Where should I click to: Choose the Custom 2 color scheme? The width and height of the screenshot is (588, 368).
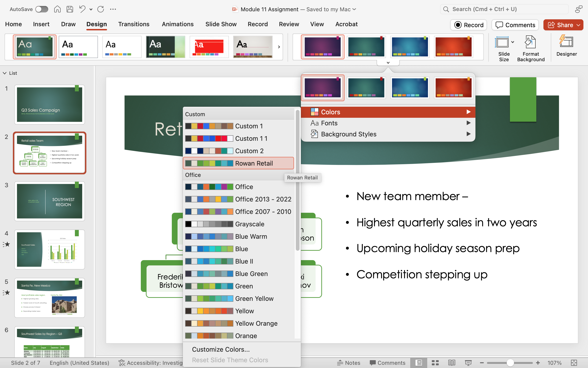click(239, 151)
